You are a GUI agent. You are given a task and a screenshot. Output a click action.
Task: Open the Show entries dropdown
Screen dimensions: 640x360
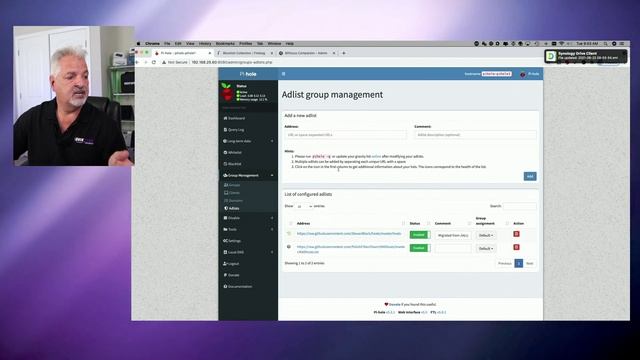pyautogui.click(x=304, y=206)
